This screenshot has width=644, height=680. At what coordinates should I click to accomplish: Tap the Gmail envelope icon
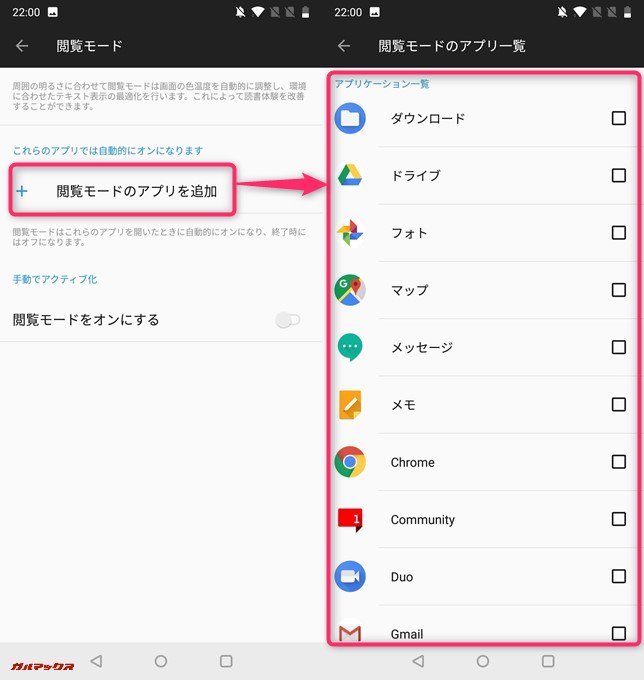[x=349, y=632]
